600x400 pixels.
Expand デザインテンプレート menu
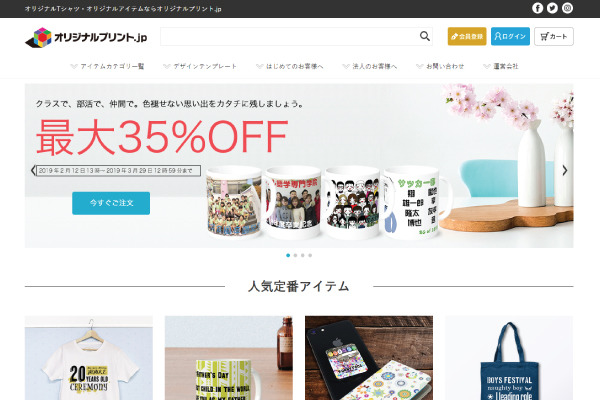200,66
